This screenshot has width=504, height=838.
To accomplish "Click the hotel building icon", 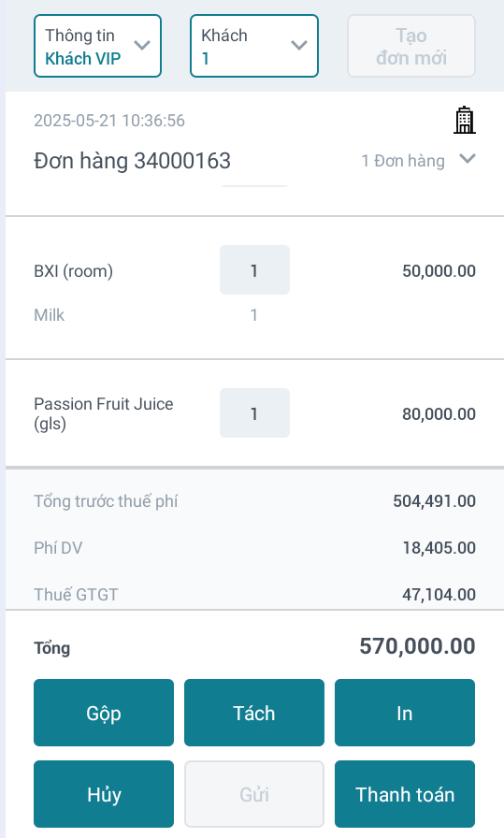I will [x=464, y=120].
